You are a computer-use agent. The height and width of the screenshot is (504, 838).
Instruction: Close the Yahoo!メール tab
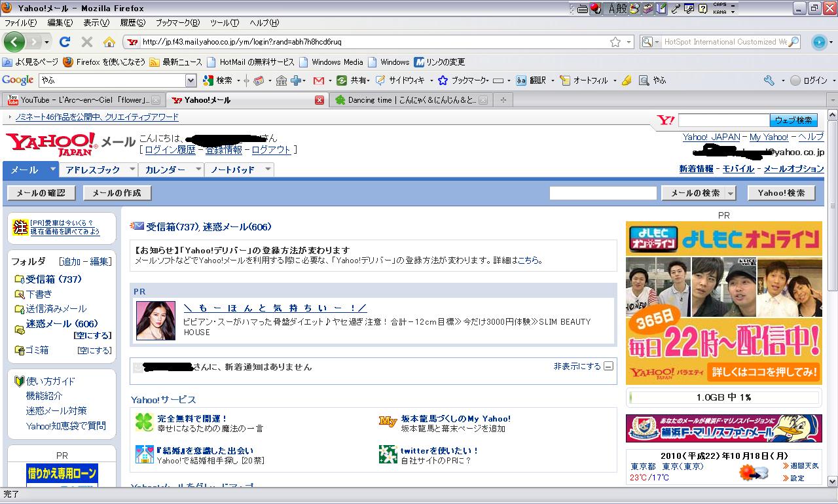319,100
